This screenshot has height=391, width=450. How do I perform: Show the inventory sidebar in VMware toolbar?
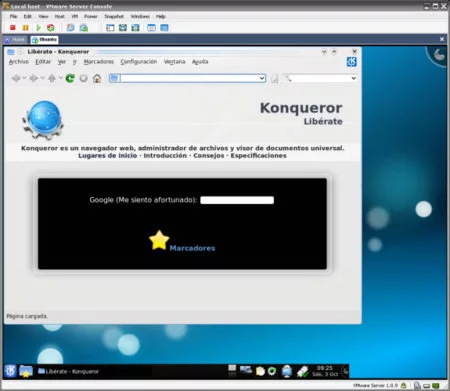pyautogui.click(x=110, y=28)
